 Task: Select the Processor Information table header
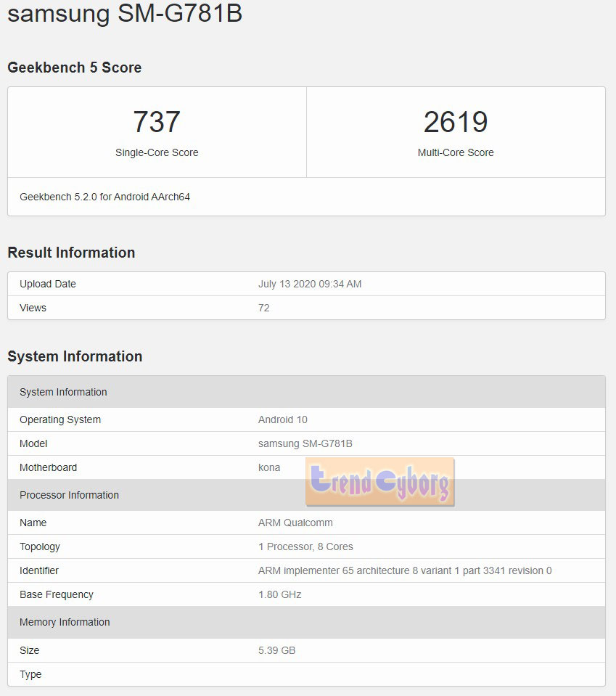69,495
